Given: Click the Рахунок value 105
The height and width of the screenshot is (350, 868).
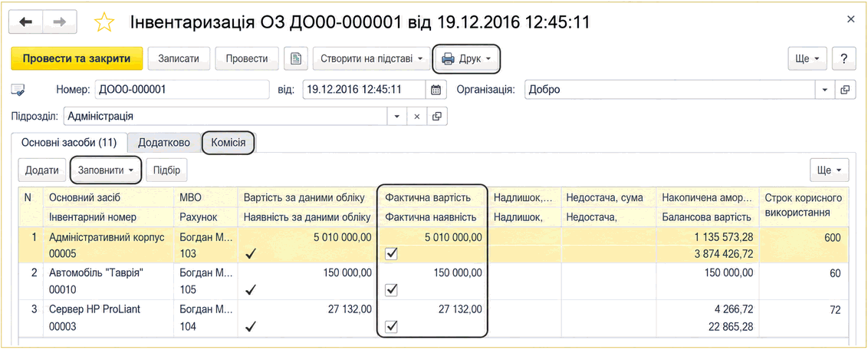Looking at the screenshot, I should (189, 289).
